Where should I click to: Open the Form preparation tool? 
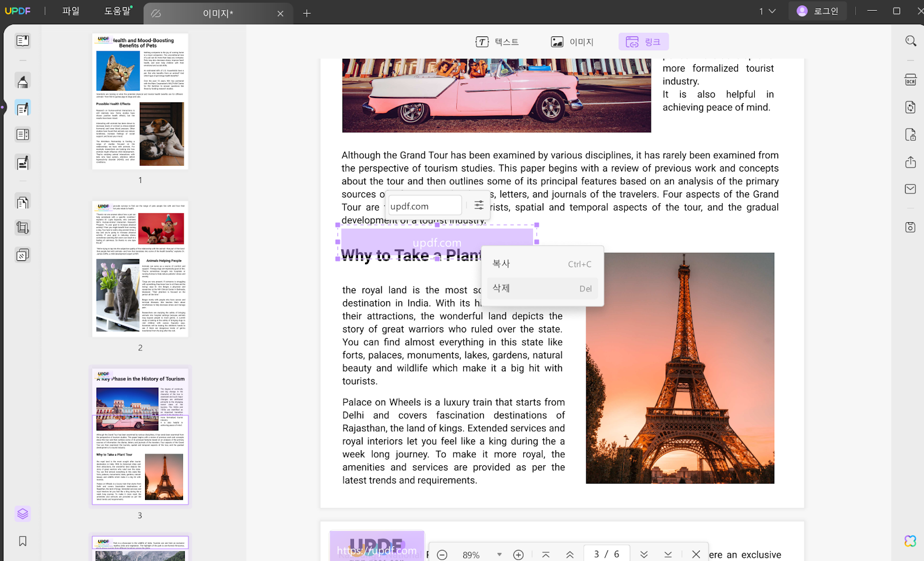click(23, 135)
